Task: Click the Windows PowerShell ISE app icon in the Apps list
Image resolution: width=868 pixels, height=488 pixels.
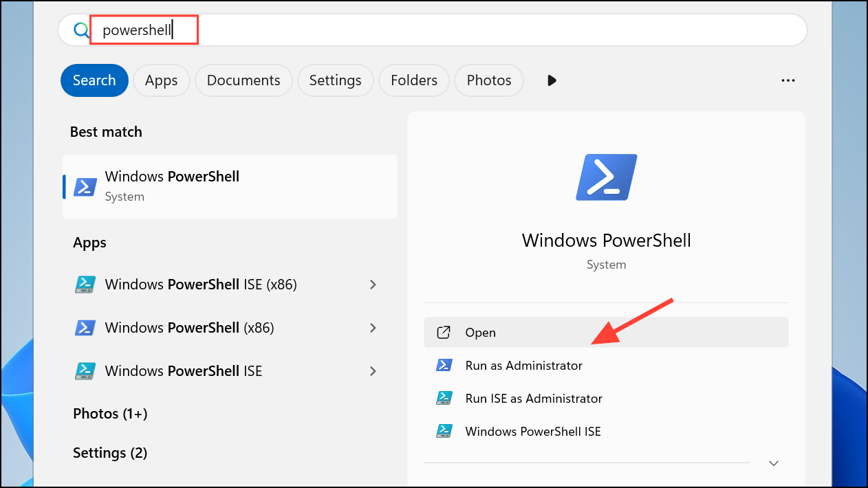Action: pos(85,371)
